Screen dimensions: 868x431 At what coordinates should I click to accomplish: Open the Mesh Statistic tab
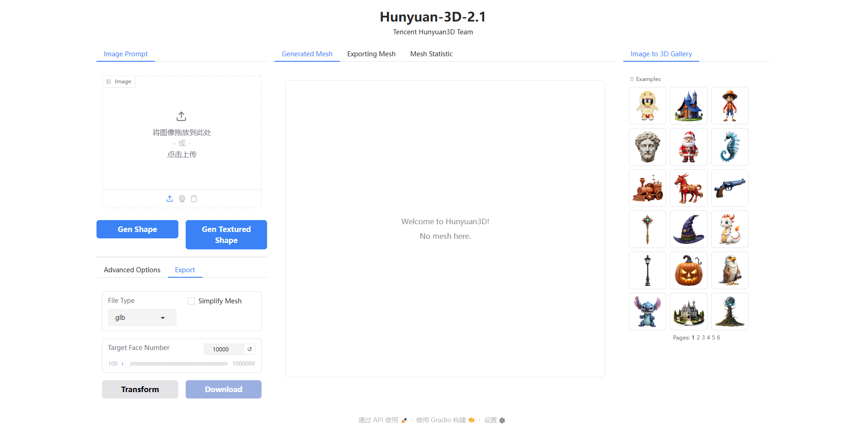click(431, 54)
